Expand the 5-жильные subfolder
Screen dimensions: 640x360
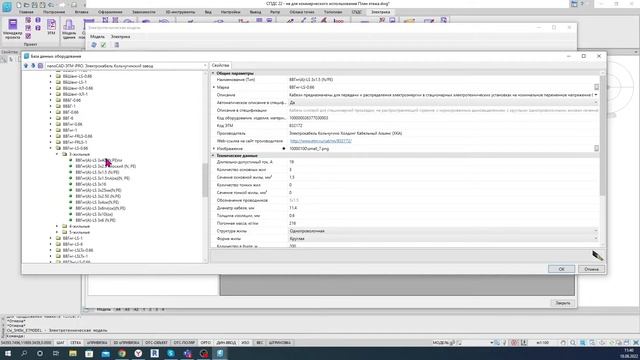[57, 232]
